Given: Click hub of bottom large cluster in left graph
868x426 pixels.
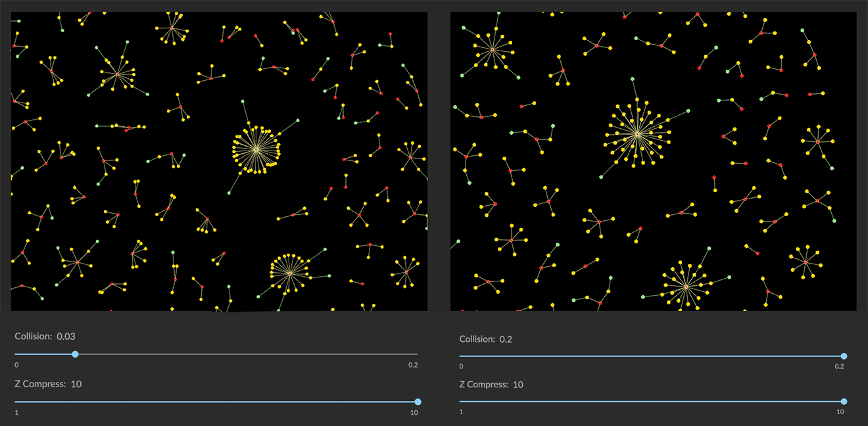Looking at the screenshot, I should click(289, 273).
